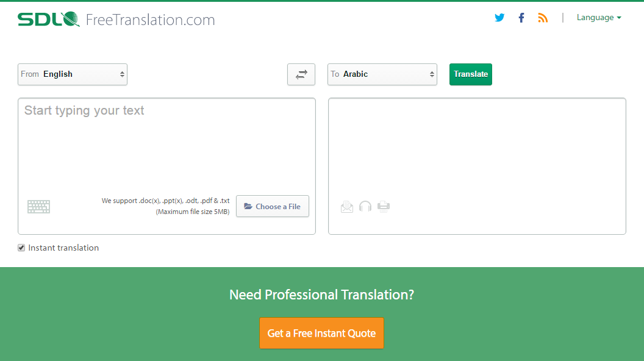Click the Need Professional Translation heading
The width and height of the screenshot is (644, 361).
321,295
